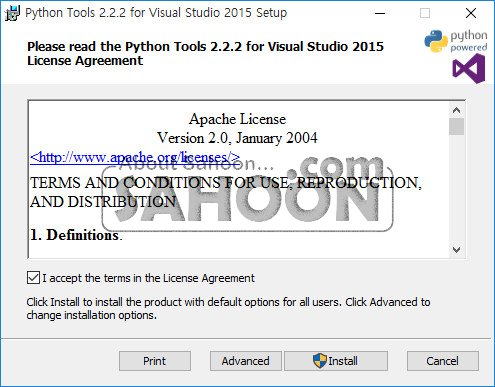Click the 'Please read the Python Tools' heading
The image size is (495, 387).
click(x=205, y=53)
